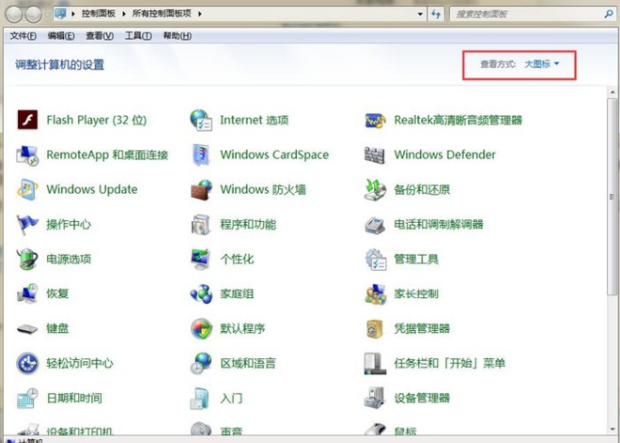The height and width of the screenshot is (443, 620).
Task: Open the Flash Player (32 位) link text
Action: coord(96,120)
